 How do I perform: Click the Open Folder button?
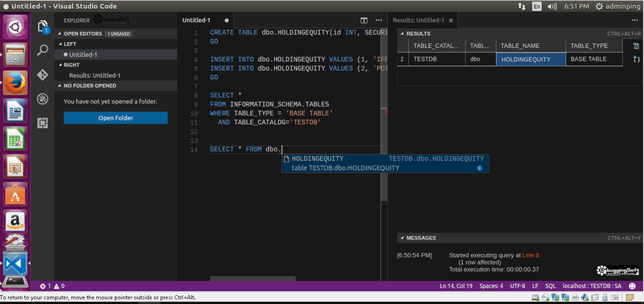(x=116, y=118)
